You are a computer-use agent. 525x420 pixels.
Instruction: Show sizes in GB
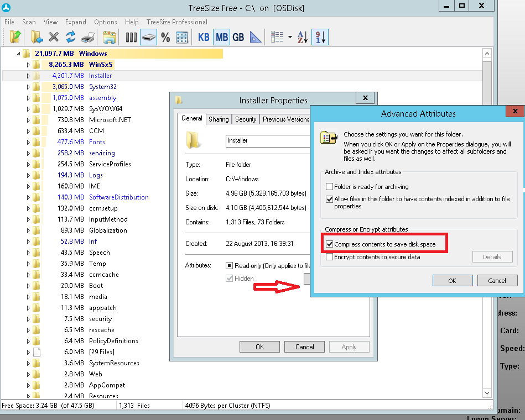[x=238, y=37]
